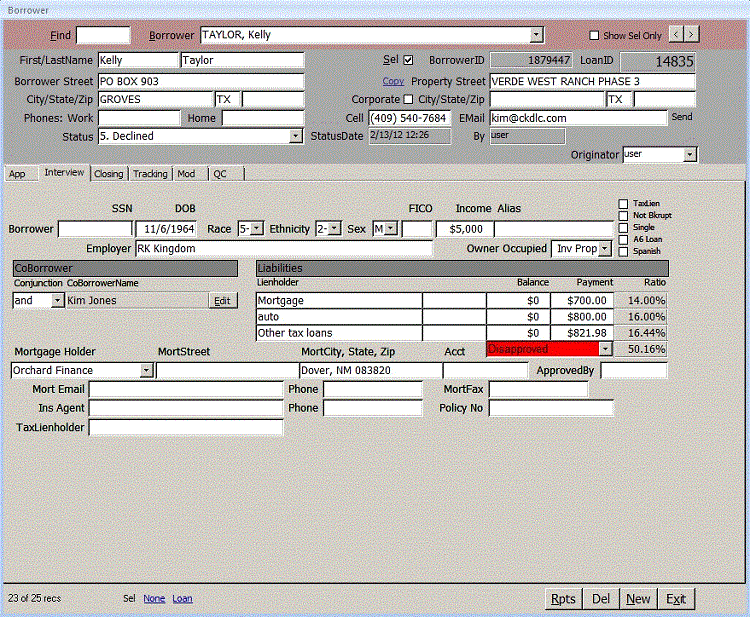Viewport: 750px width, 617px height.
Task: Expand the Owner Occupied dropdown
Action: (606, 248)
